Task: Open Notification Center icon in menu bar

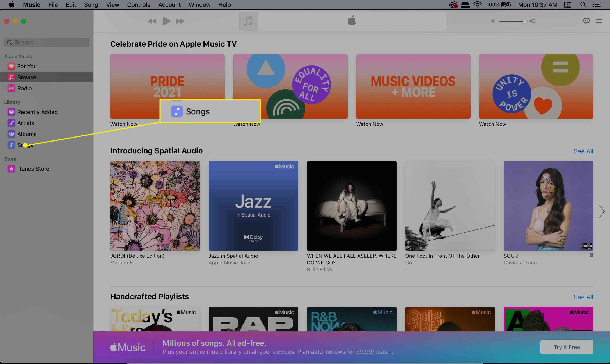Action: pos(597,5)
